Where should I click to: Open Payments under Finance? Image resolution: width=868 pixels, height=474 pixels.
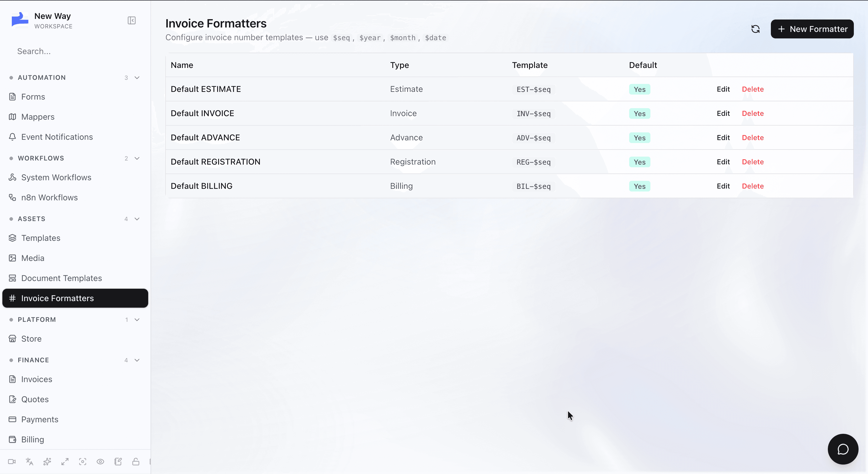(x=75, y=419)
